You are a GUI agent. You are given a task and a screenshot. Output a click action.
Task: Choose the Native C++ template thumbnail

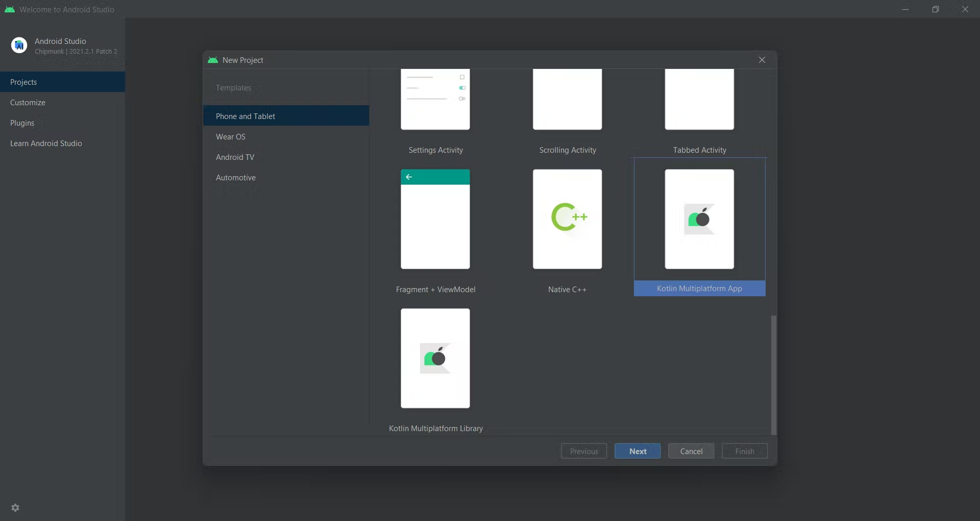click(568, 219)
